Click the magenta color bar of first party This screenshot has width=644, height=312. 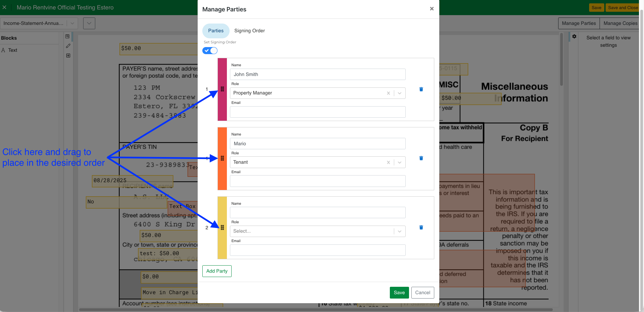click(222, 108)
